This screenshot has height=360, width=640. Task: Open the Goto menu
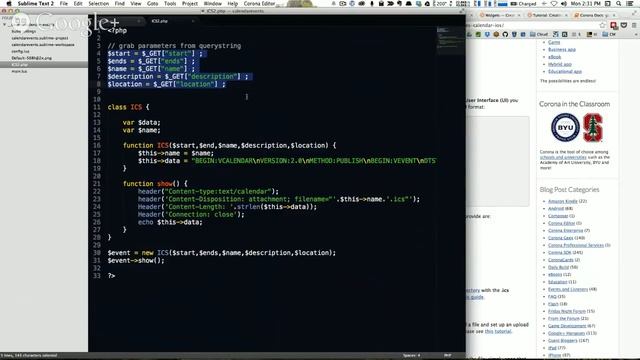(x=153, y=4)
